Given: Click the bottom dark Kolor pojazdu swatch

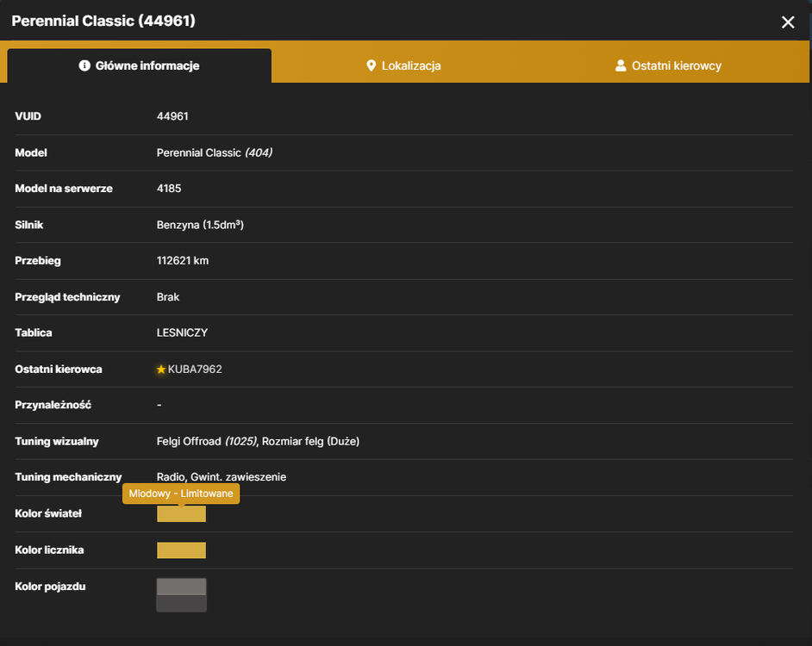Looking at the screenshot, I should pos(181,604).
